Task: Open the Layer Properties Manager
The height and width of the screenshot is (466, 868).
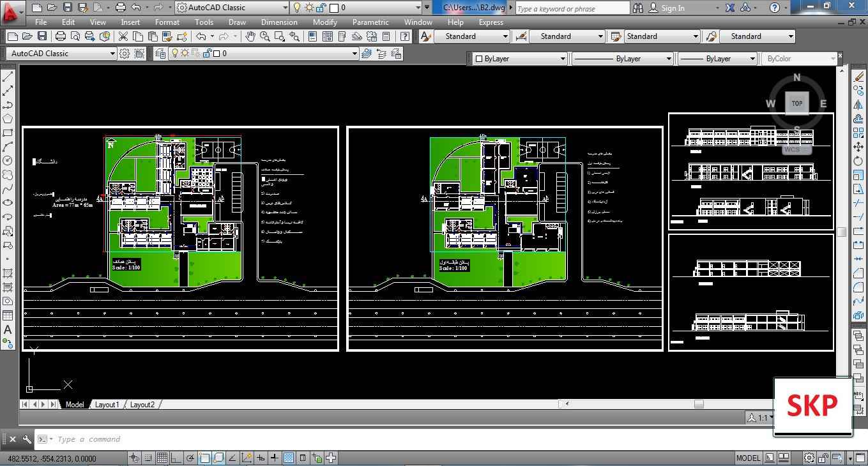Action: click(160, 54)
